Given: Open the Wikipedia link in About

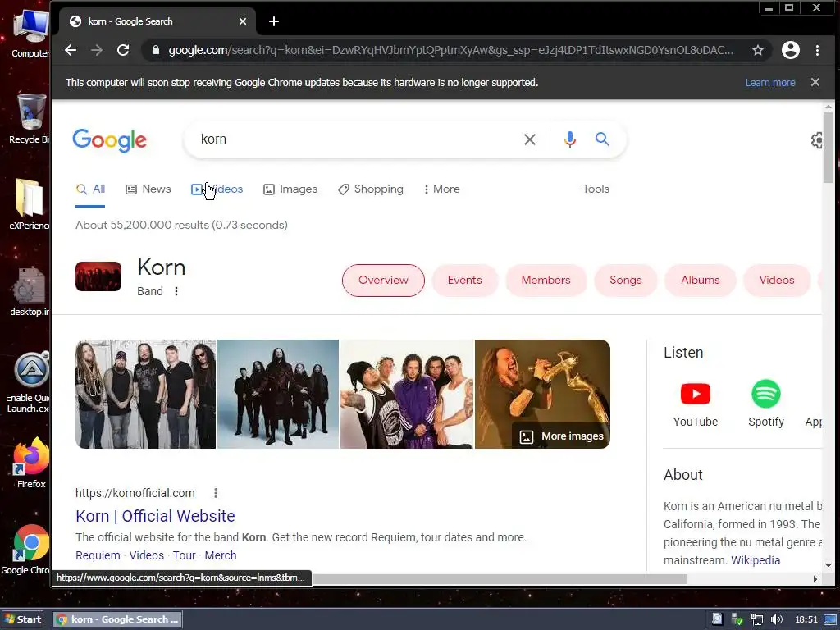Looking at the screenshot, I should click(756, 560).
